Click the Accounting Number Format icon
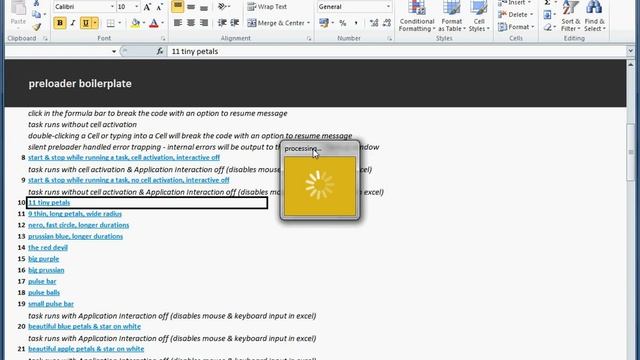The height and width of the screenshot is (360, 640). tap(324, 23)
